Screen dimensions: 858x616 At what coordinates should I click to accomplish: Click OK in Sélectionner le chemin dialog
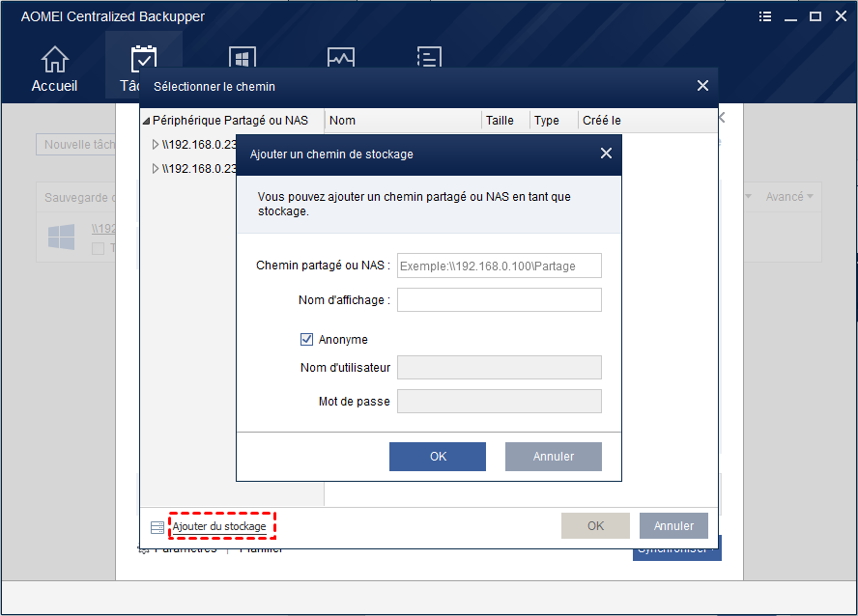pos(595,526)
